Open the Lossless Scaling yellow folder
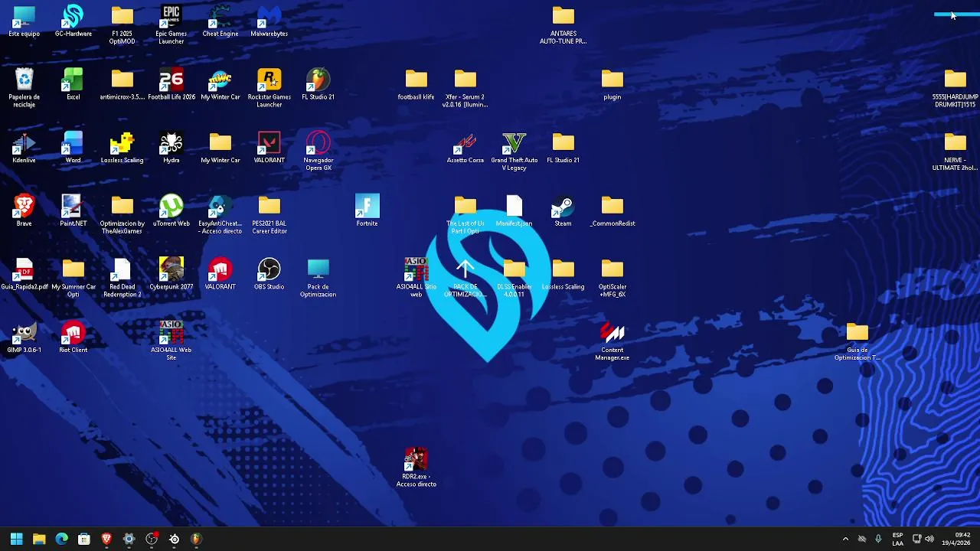The image size is (980, 551). pyautogui.click(x=563, y=274)
